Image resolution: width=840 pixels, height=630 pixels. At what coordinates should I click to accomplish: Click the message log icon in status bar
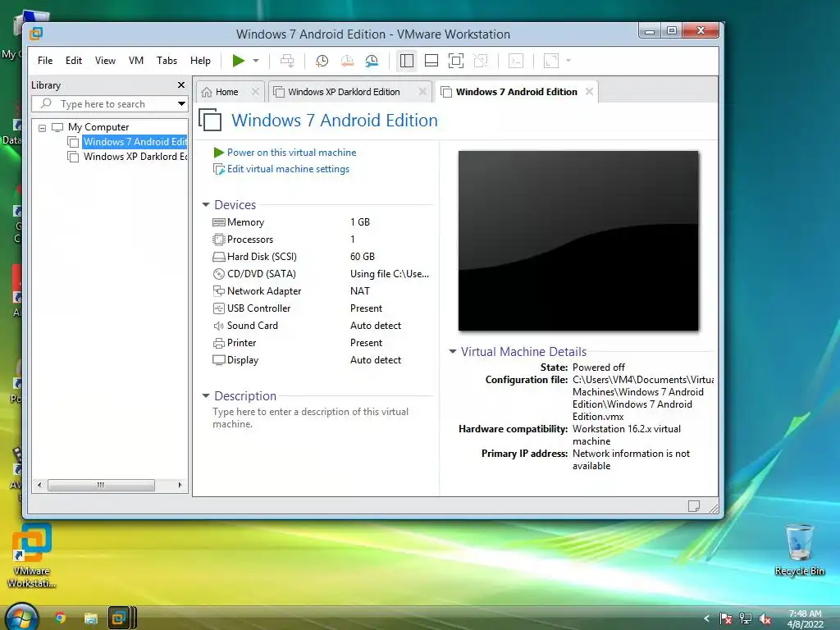694,505
